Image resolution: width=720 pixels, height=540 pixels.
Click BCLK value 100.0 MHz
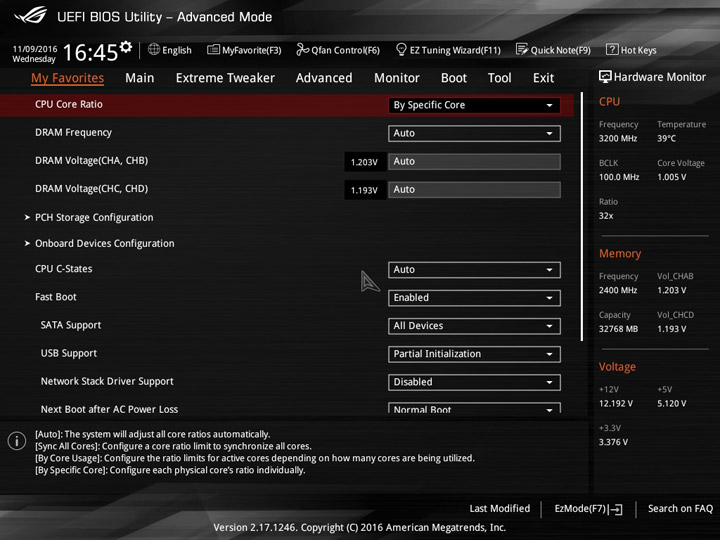(619, 177)
